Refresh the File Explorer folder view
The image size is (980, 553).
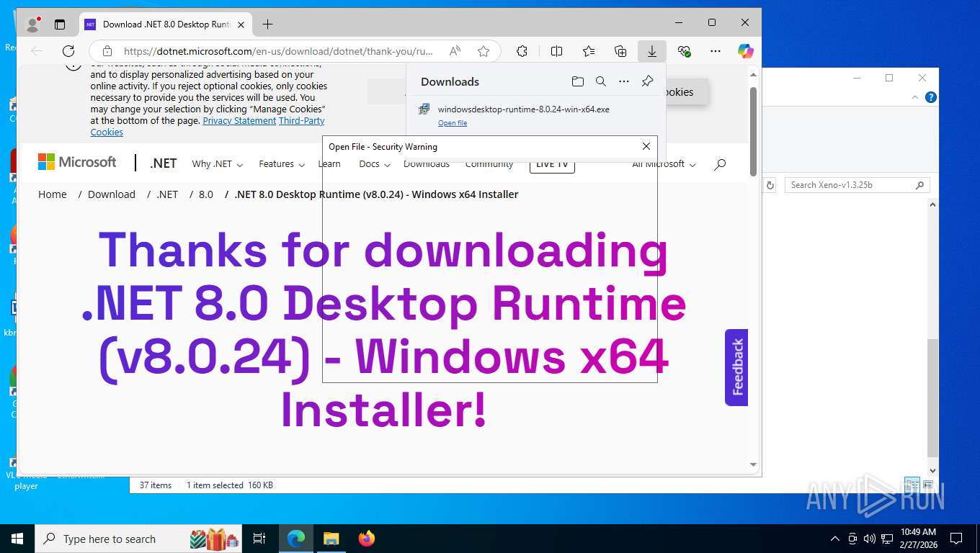(x=770, y=185)
